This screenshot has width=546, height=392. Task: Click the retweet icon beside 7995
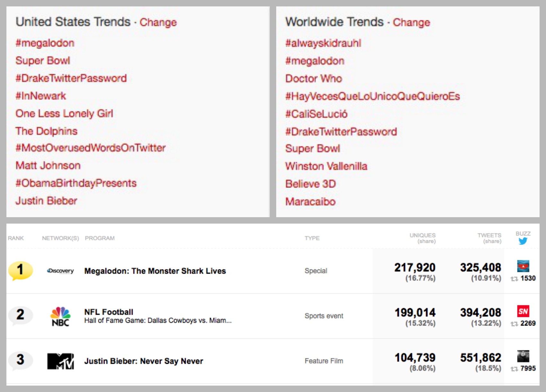tap(514, 369)
